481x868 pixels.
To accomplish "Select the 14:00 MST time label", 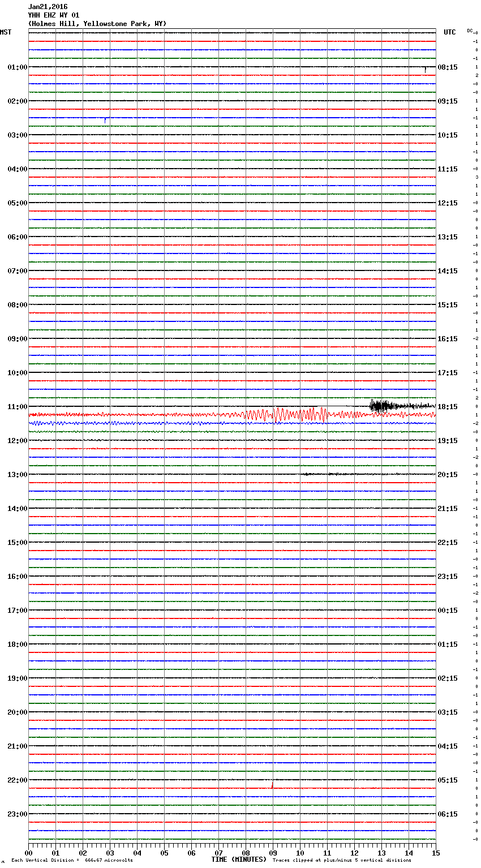I will click(18, 509).
